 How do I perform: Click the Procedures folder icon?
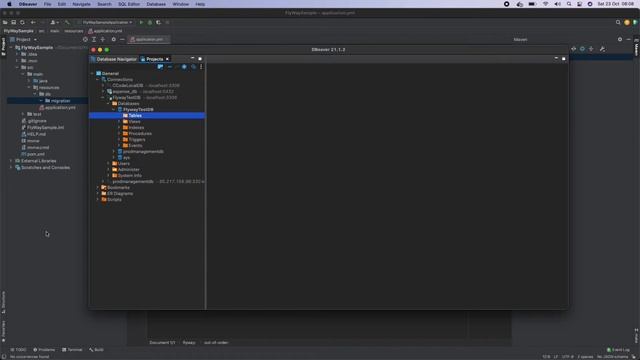click(x=125, y=133)
